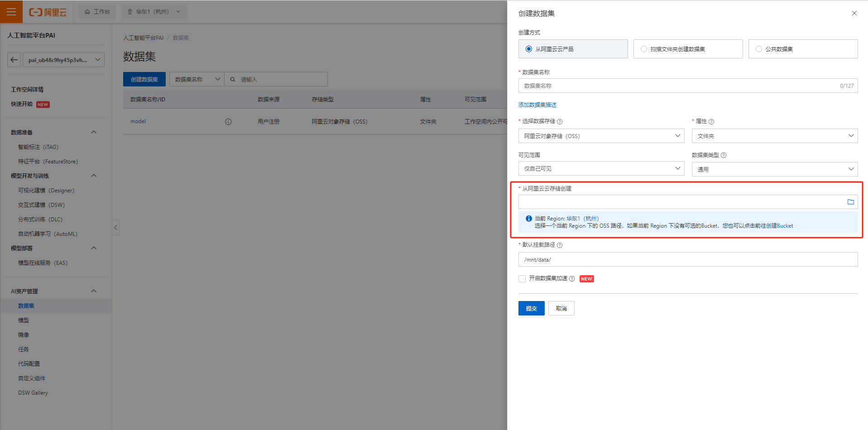Click the 添加数据集描述 link
The height and width of the screenshot is (430, 868).
click(x=537, y=105)
